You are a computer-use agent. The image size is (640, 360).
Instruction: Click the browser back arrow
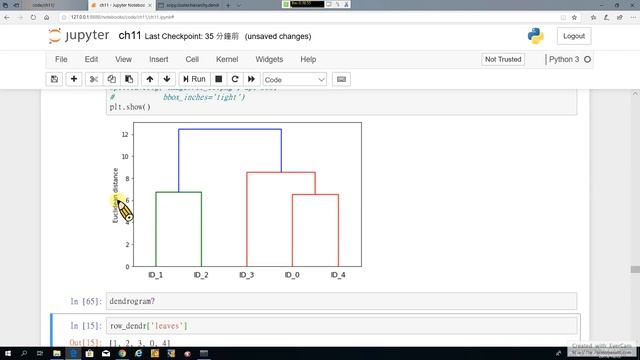pyautogui.click(x=7, y=18)
